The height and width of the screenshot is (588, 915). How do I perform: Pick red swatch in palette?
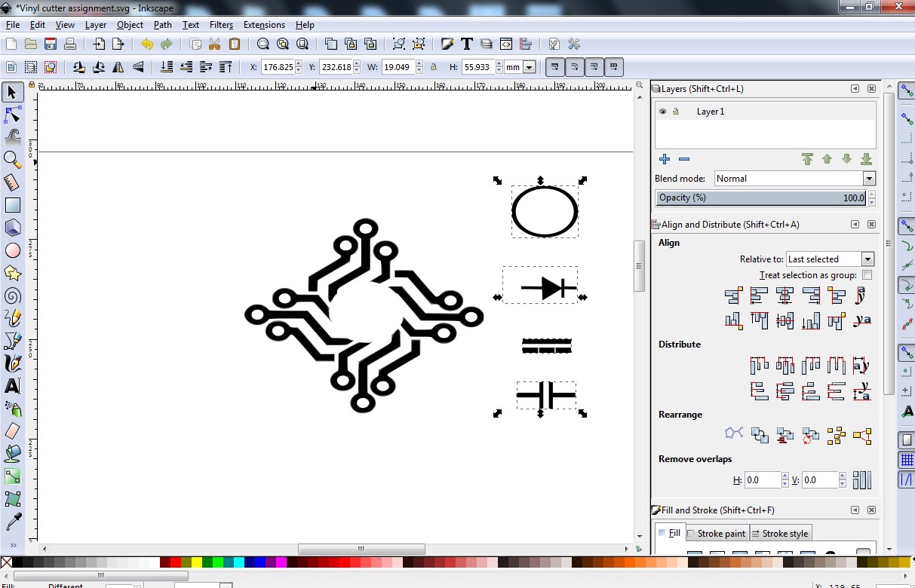[x=175, y=562]
